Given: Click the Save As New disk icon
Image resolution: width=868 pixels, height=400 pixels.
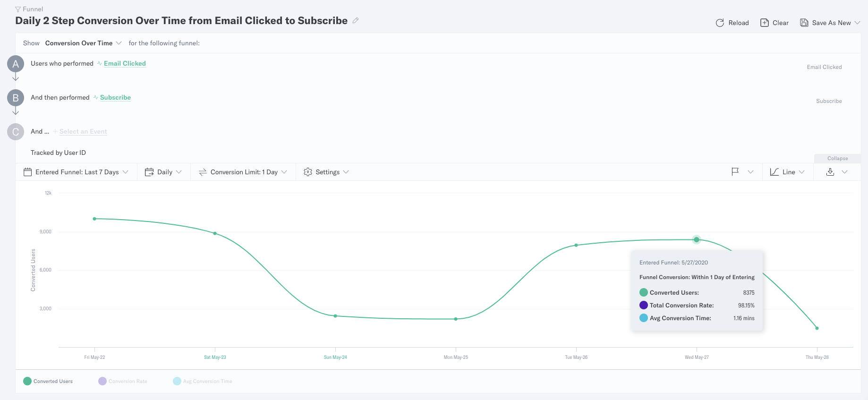Looking at the screenshot, I should coord(804,23).
